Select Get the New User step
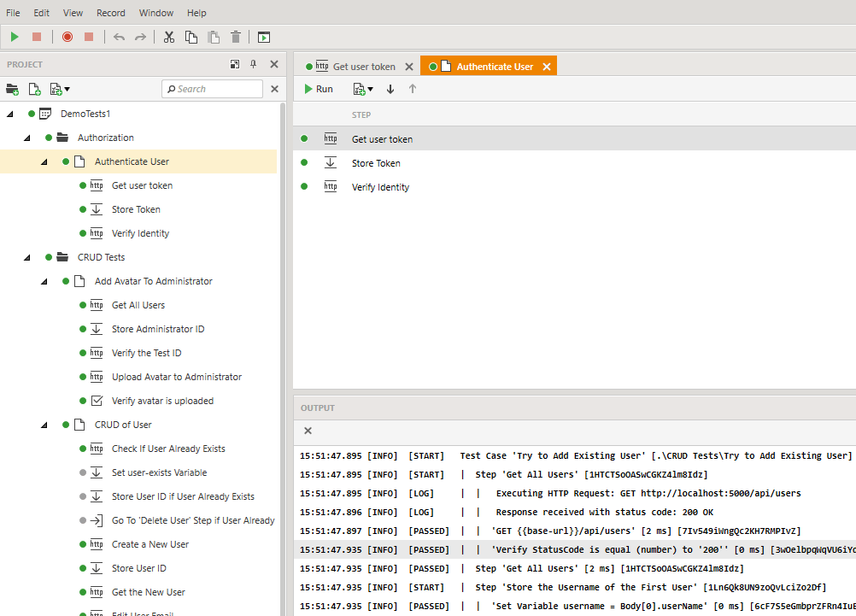 pyautogui.click(x=148, y=593)
